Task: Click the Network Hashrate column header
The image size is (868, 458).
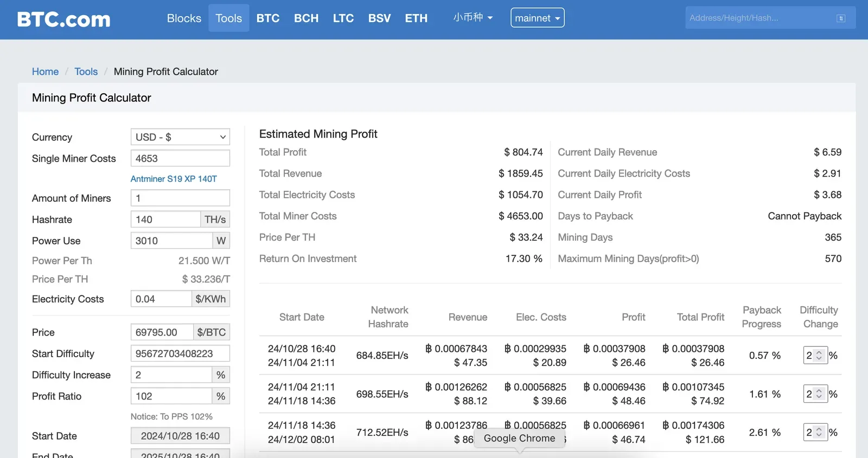Action: click(388, 317)
